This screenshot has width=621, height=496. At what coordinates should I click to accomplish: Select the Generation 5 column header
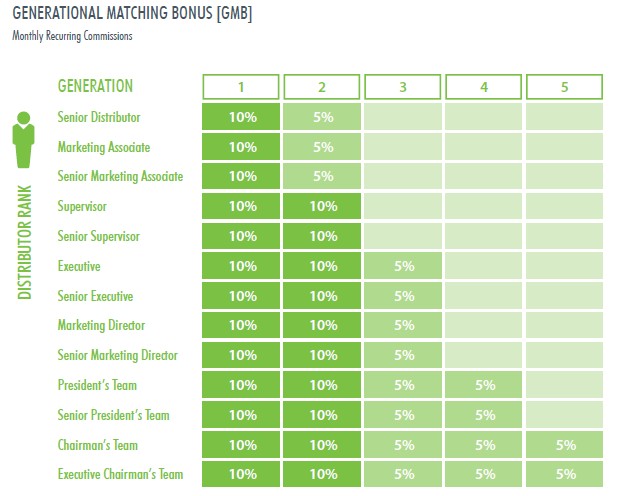(x=564, y=87)
